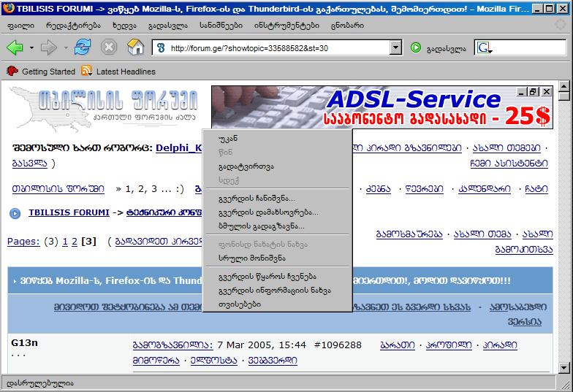The width and height of the screenshot is (573, 392).
Task: Open Latest Headlines RSS bookmark
Action: pos(118,72)
